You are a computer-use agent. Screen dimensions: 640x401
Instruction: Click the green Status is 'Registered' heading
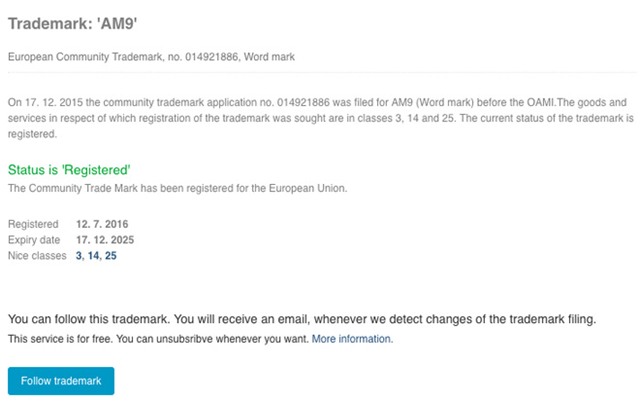69,170
